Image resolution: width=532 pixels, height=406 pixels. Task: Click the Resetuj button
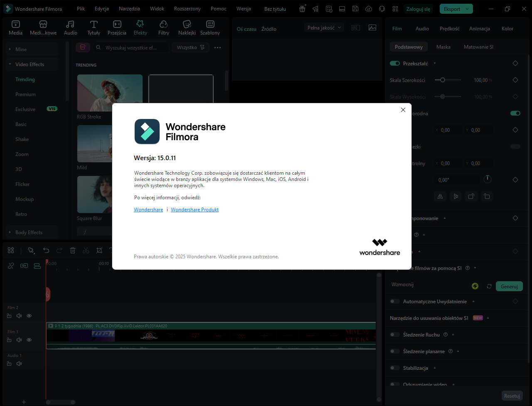(512, 396)
